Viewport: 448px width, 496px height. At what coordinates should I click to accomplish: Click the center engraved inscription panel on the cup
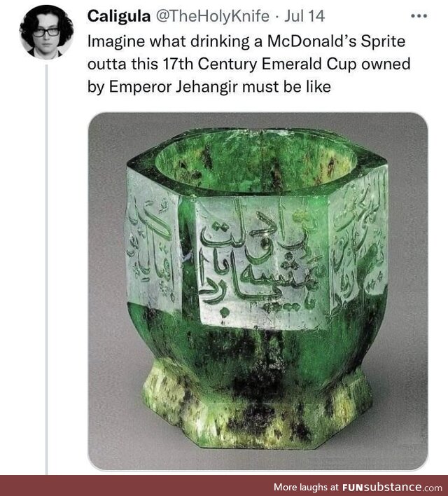258,263
